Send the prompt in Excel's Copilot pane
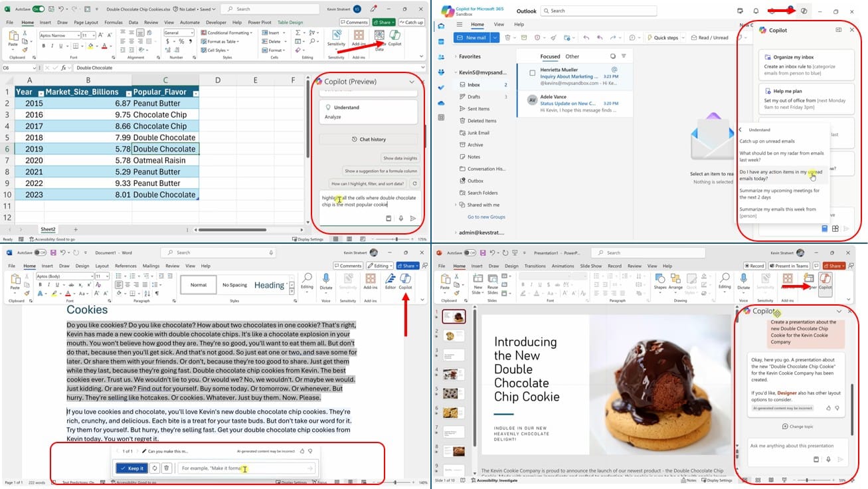 pyautogui.click(x=412, y=219)
